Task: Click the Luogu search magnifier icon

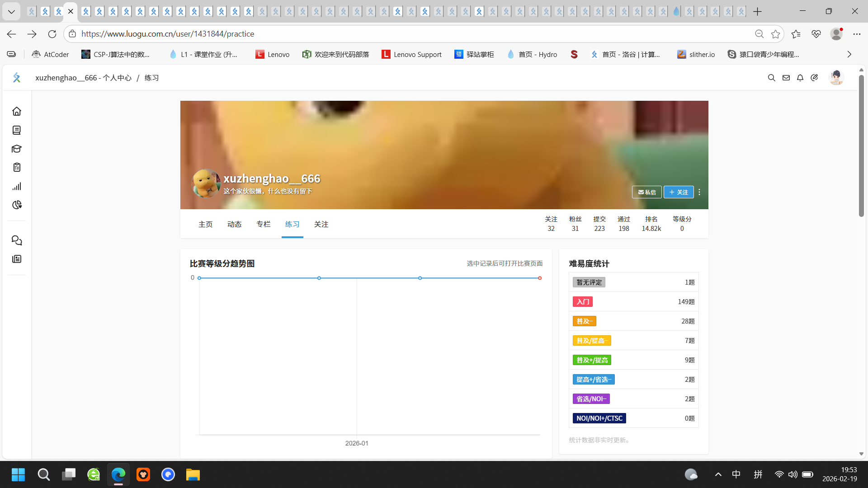Action: (x=772, y=78)
